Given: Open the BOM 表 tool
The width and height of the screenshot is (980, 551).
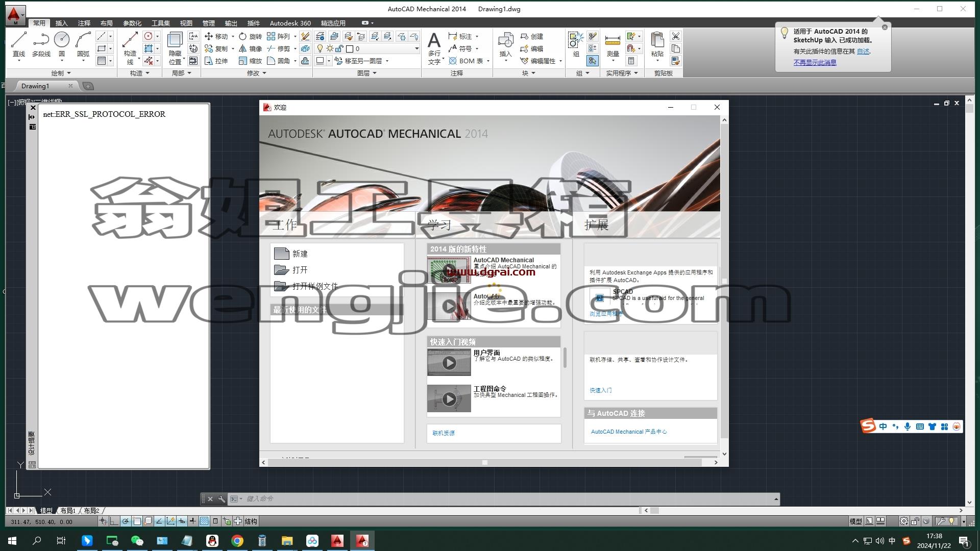Looking at the screenshot, I should pyautogui.click(x=466, y=61).
